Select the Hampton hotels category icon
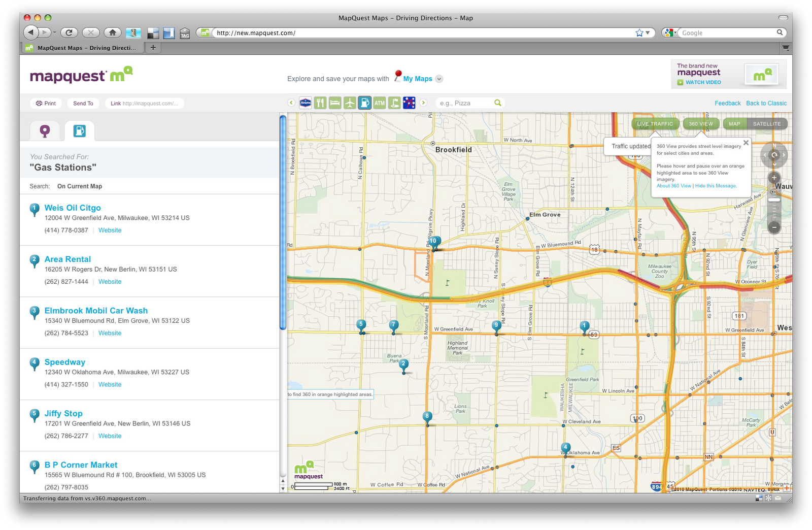Image resolution: width=812 pixels, height=530 pixels. pyautogui.click(x=306, y=103)
